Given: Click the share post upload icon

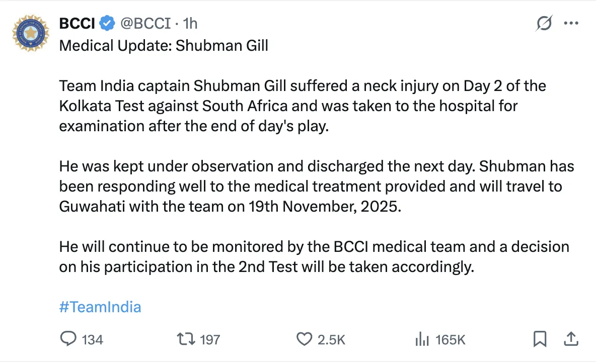Looking at the screenshot, I should tap(571, 339).
